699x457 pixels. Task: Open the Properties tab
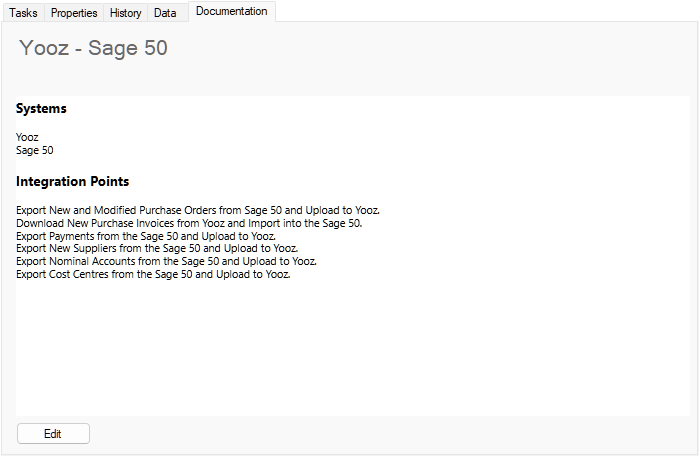pos(74,13)
